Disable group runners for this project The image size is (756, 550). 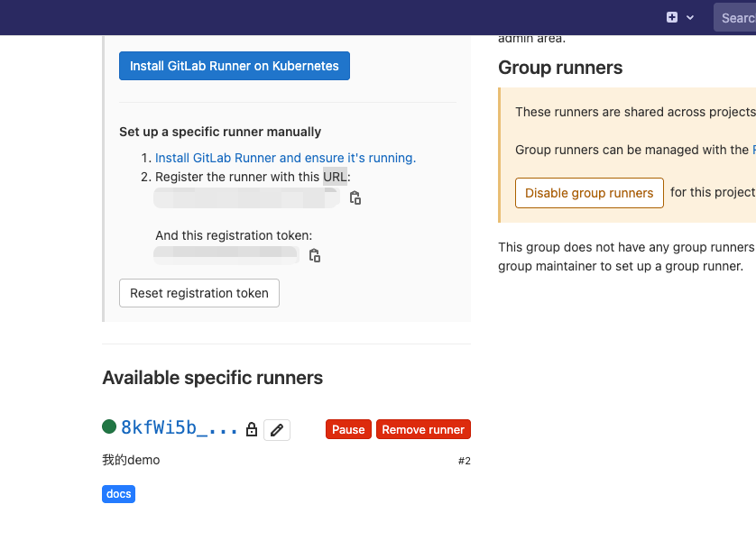coord(589,193)
